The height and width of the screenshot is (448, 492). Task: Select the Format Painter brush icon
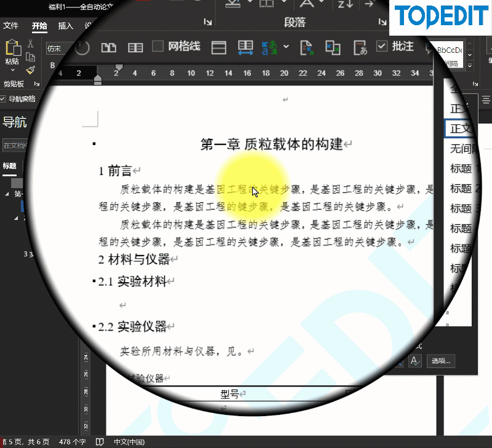coord(30,70)
